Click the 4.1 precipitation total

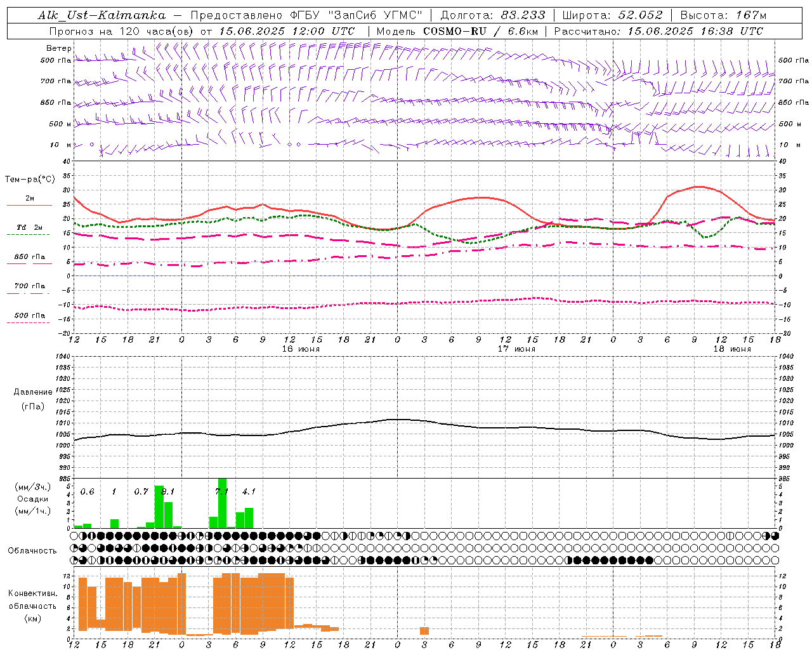coord(249,491)
